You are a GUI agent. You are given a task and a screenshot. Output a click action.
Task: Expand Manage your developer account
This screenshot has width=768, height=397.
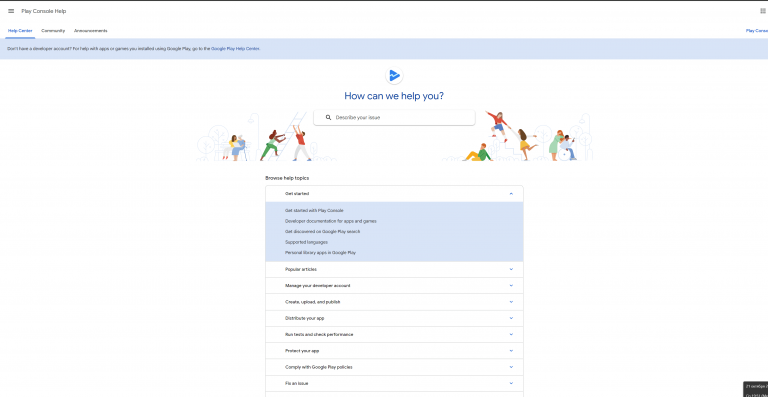point(394,285)
